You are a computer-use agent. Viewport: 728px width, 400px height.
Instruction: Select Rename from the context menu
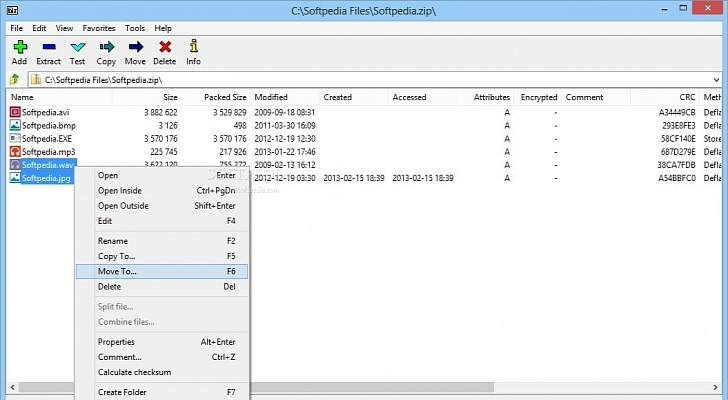click(112, 241)
